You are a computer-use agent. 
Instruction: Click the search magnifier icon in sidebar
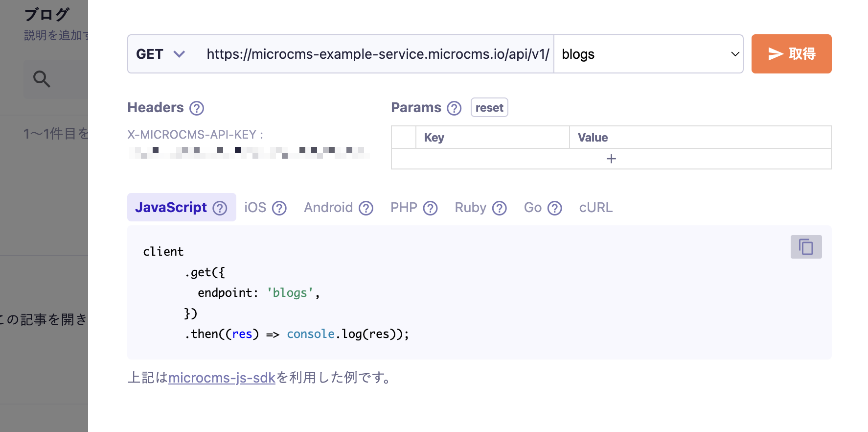point(42,79)
